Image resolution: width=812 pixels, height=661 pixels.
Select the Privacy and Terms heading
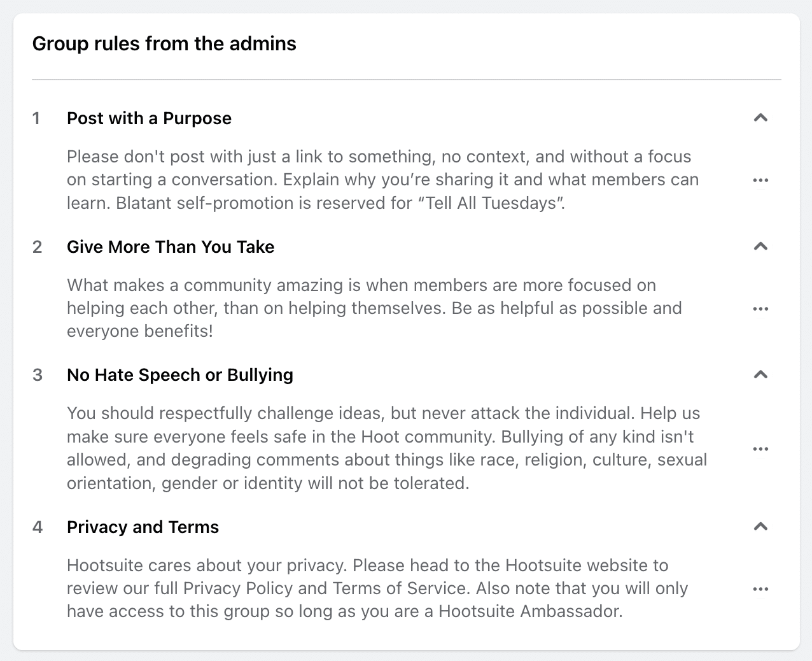coord(143,527)
